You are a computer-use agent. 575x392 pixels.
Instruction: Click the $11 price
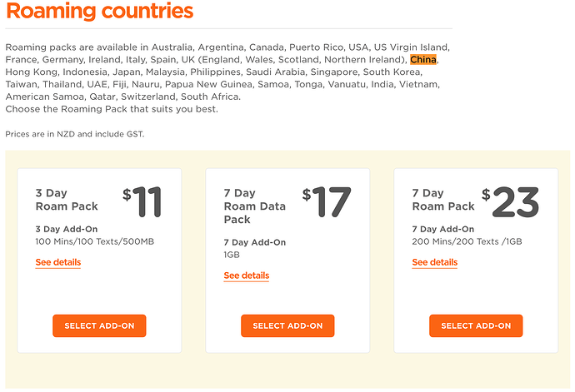(x=142, y=201)
